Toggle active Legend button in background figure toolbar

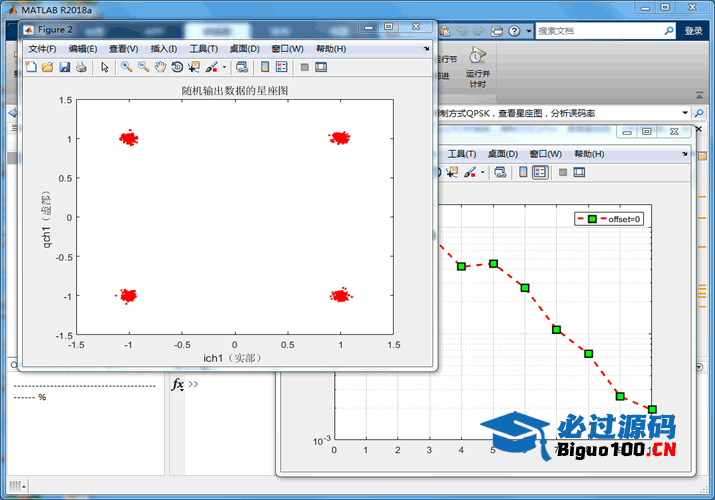click(x=540, y=172)
